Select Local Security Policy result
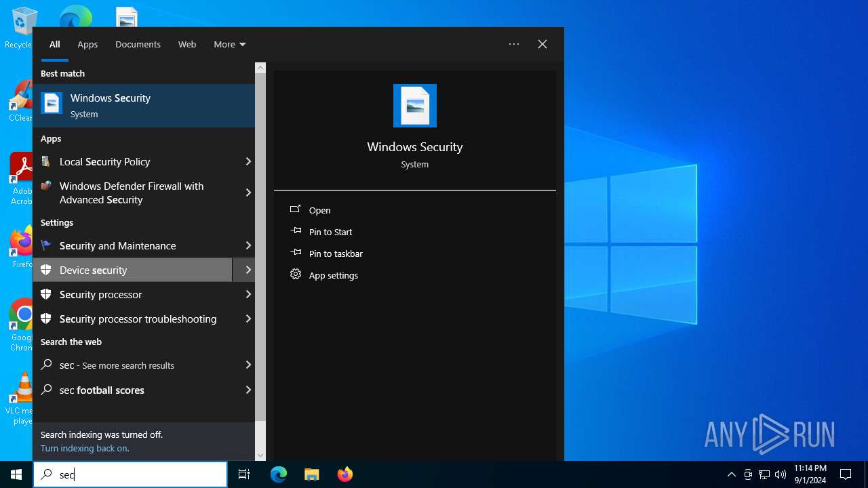Screen dimensions: 868x488 coord(133,161)
